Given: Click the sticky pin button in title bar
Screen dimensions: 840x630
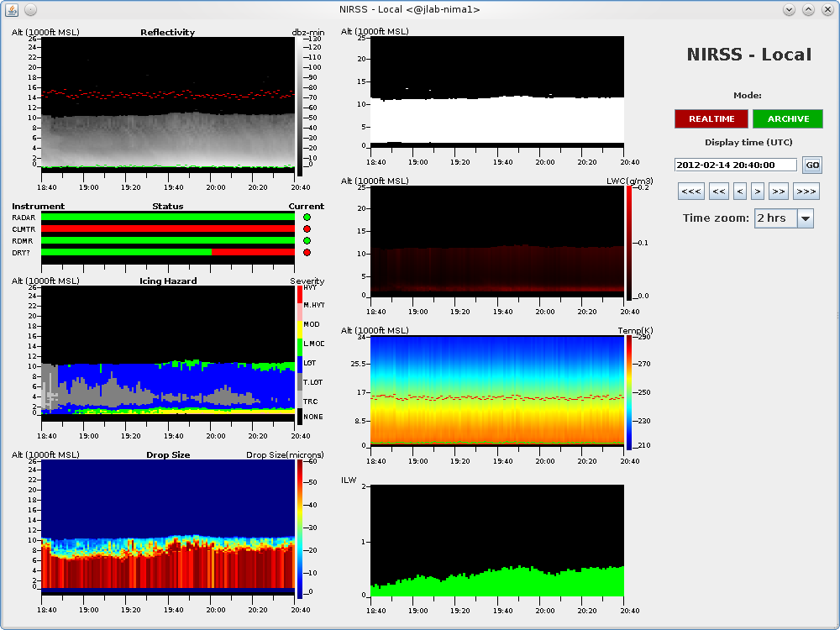Looking at the screenshot, I should coord(30,9).
